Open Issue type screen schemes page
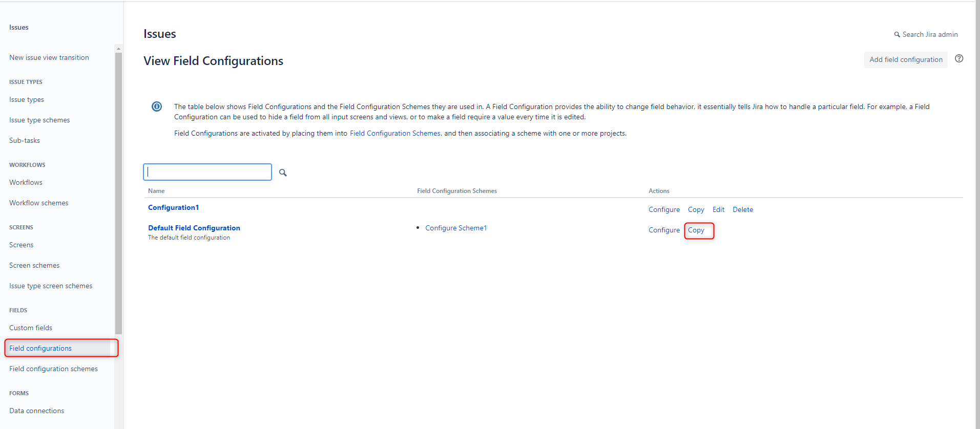The width and height of the screenshot is (980, 429). [51, 286]
